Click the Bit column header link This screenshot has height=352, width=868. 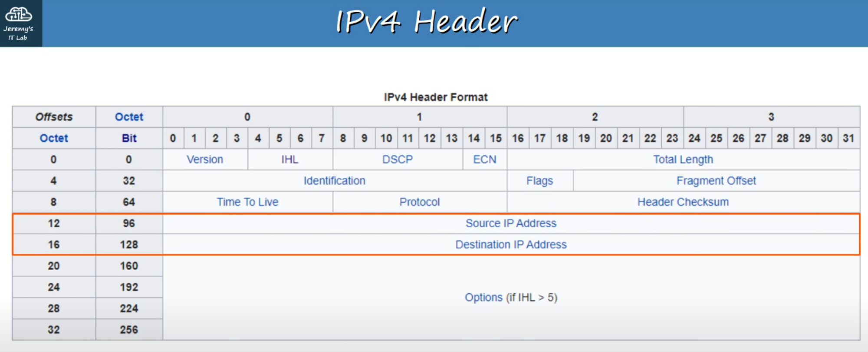point(129,138)
